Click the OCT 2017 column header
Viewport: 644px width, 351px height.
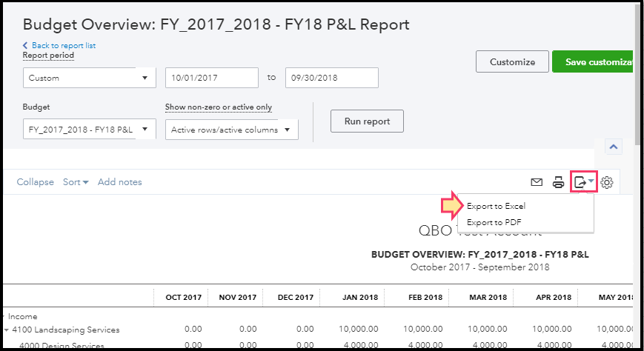(184, 297)
